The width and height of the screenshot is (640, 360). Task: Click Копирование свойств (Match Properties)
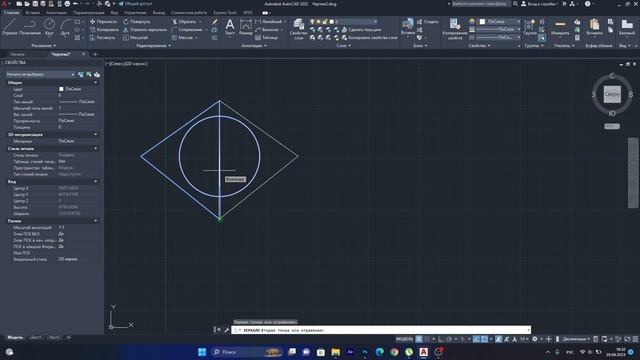pyautogui.click(x=454, y=29)
